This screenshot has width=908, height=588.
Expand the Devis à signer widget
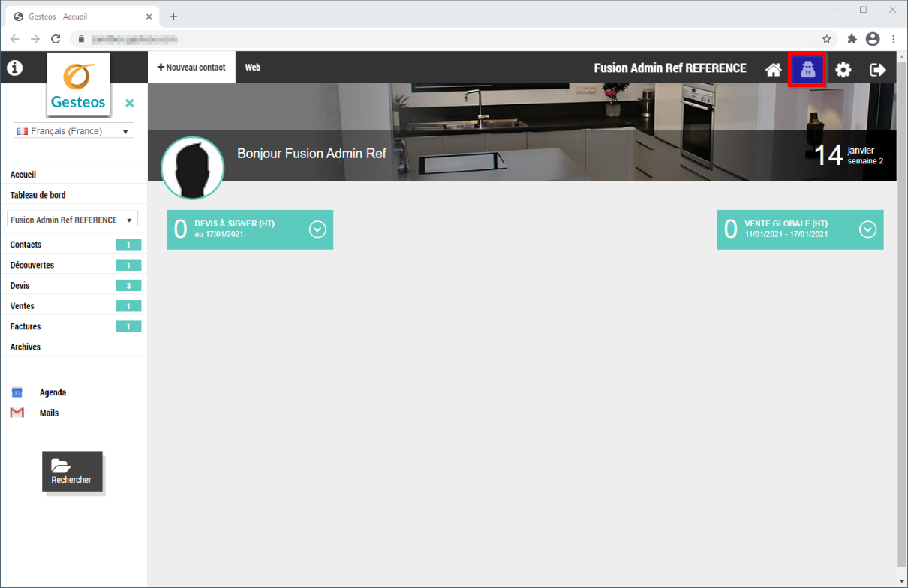coord(317,229)
